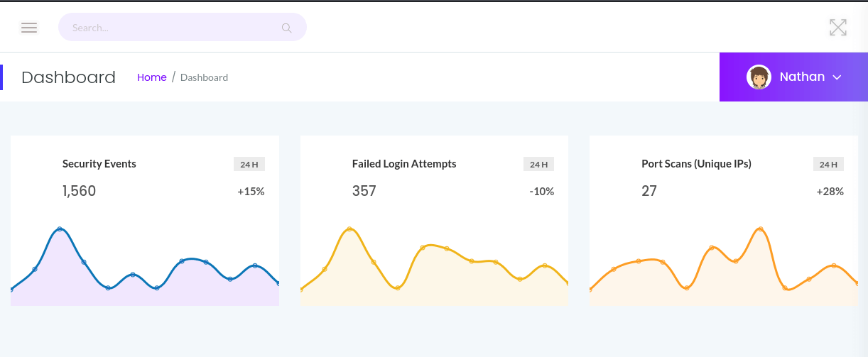Click the 27 port scans value
Screen dimensions: 868x357
pos(649,191)
